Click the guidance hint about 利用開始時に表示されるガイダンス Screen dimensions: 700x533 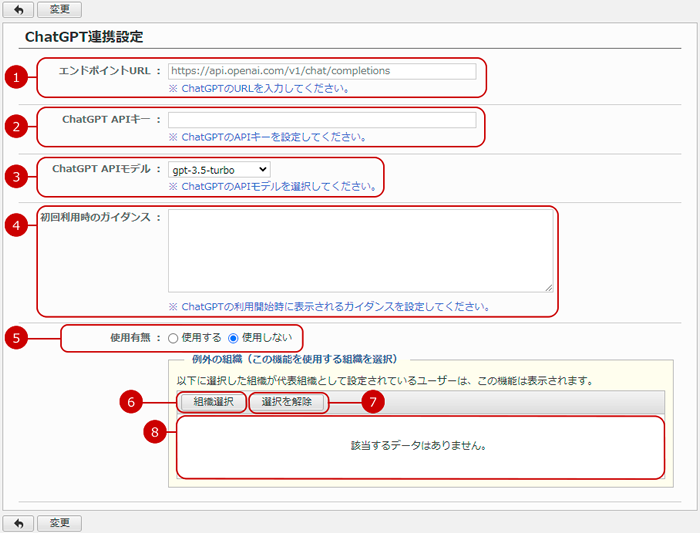click(329, 307)
